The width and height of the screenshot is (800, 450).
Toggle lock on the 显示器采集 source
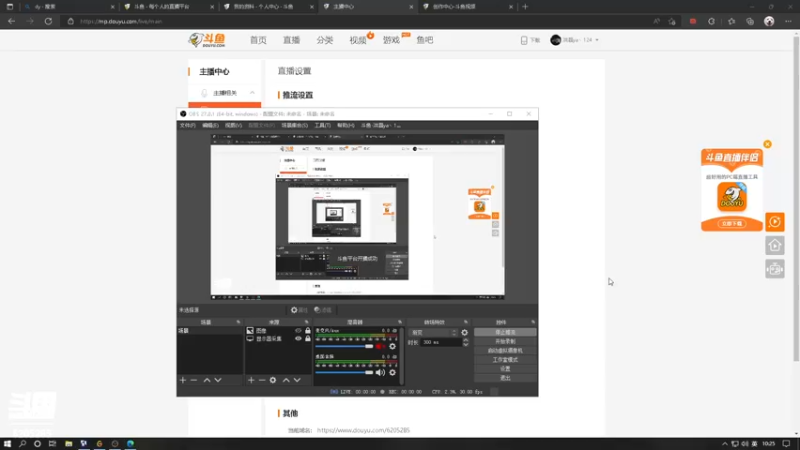click(308, 338)
